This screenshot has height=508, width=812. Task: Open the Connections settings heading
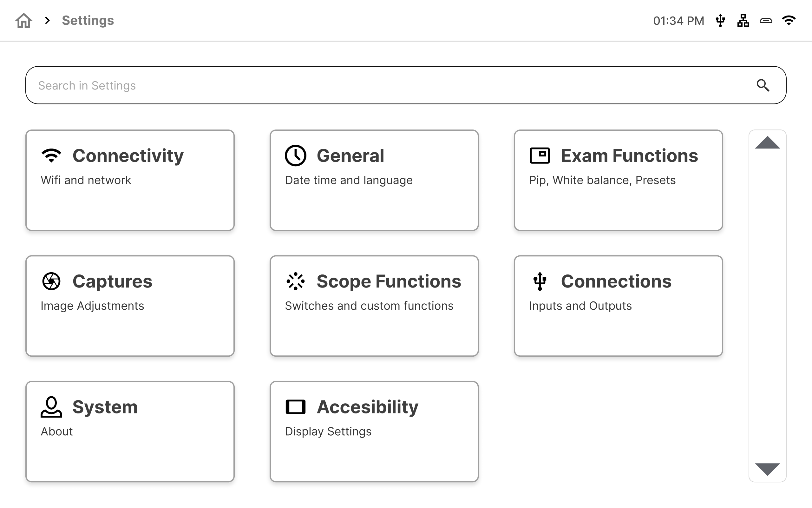[616, 281]
